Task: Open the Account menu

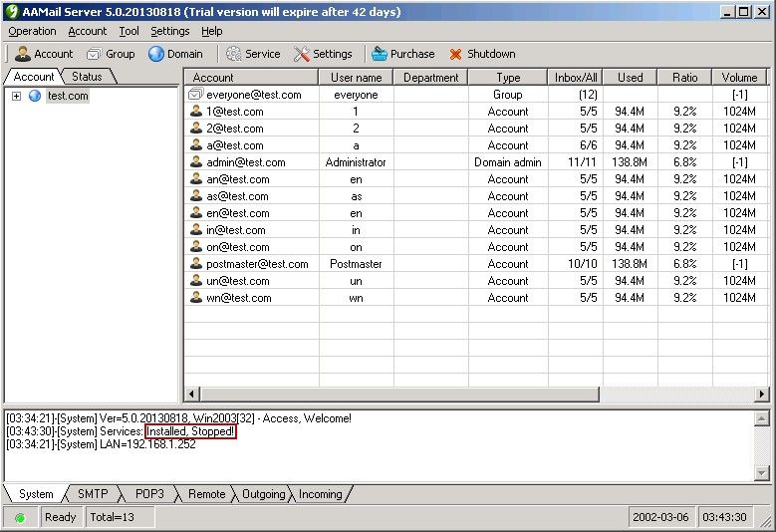Action: pyautogui.click(x=87, y=31)
